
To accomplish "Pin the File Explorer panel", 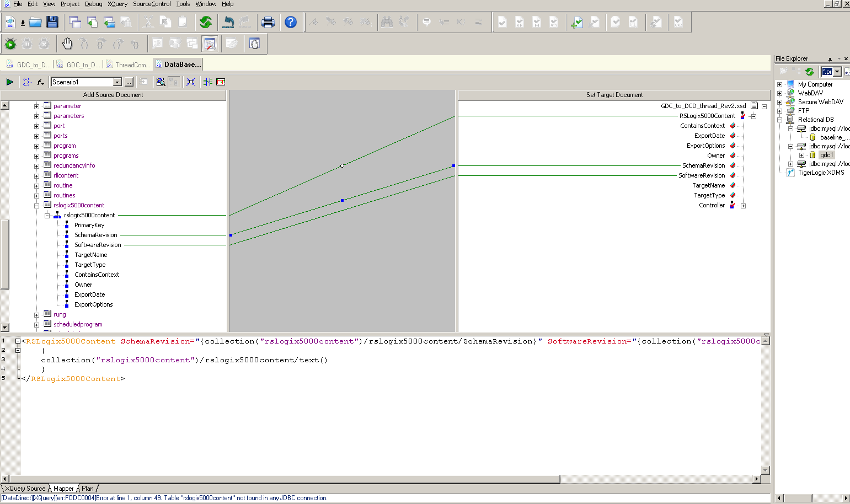I will pos(830,59).
